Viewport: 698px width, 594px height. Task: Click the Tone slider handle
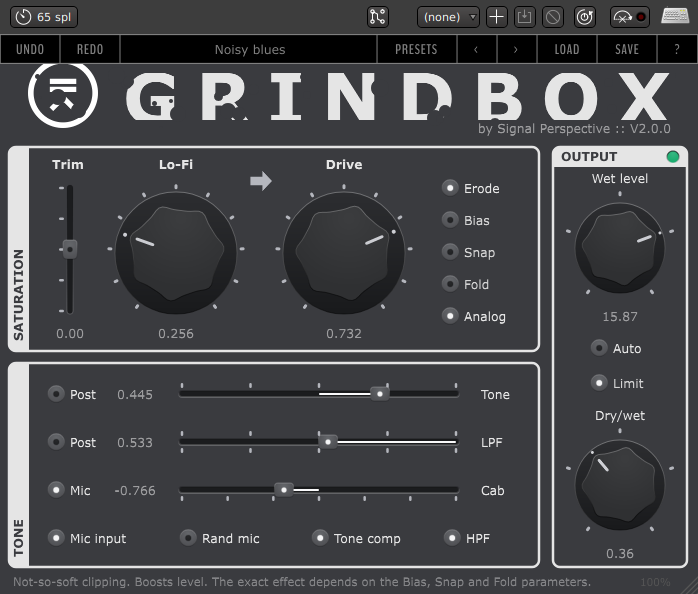(x=379, y=394)
